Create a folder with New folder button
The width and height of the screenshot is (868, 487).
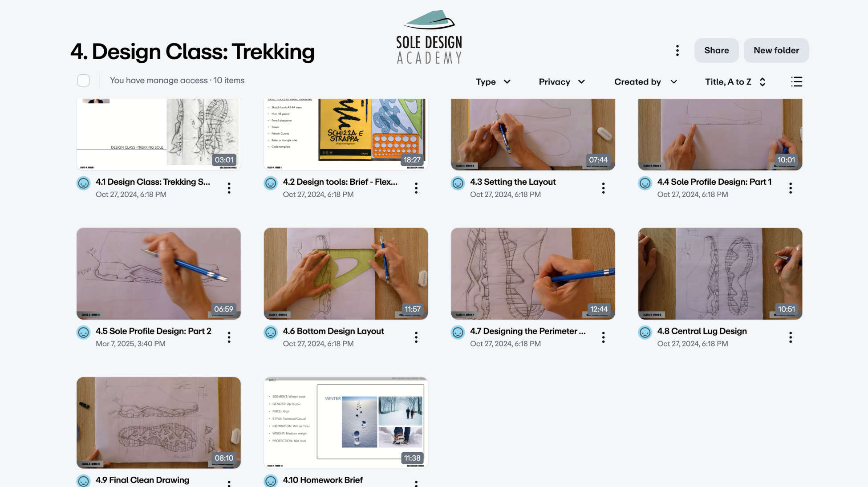(776, 50)
